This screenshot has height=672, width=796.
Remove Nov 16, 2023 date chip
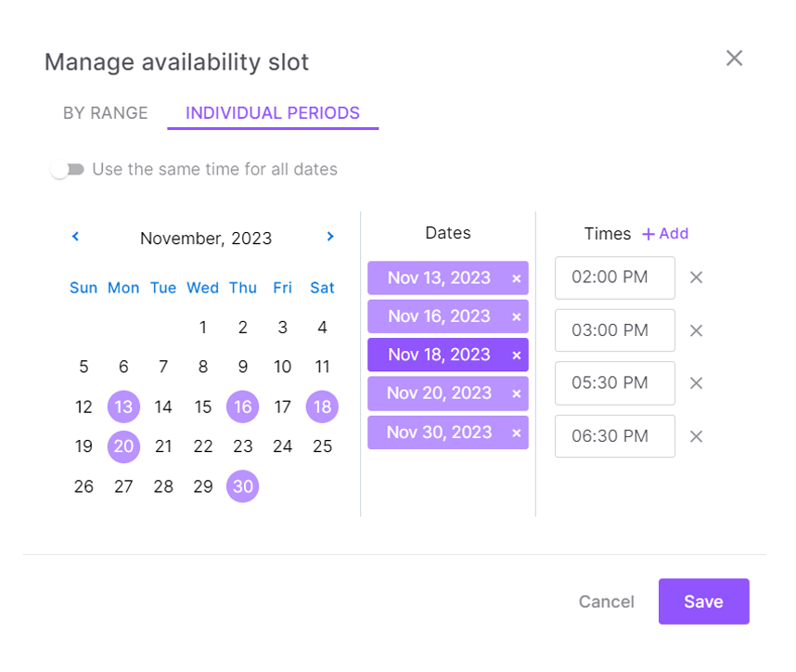click(x=517, y=317)
